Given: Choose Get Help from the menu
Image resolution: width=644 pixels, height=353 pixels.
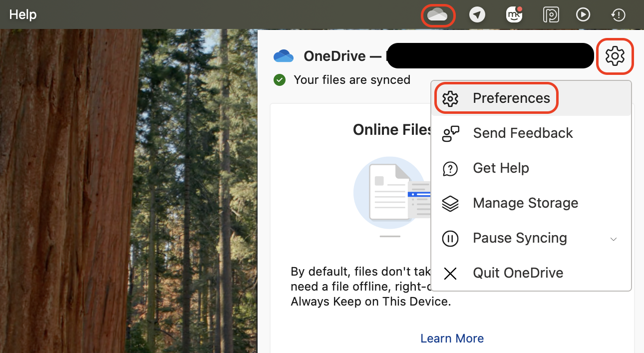Looking at the screenshot, I should pyautogui.click(x=501, y=168).
